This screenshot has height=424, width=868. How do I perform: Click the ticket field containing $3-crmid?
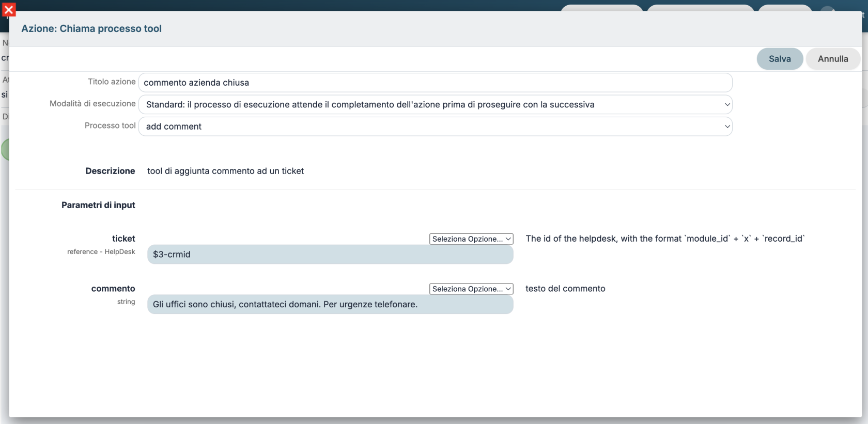point(330,254)
